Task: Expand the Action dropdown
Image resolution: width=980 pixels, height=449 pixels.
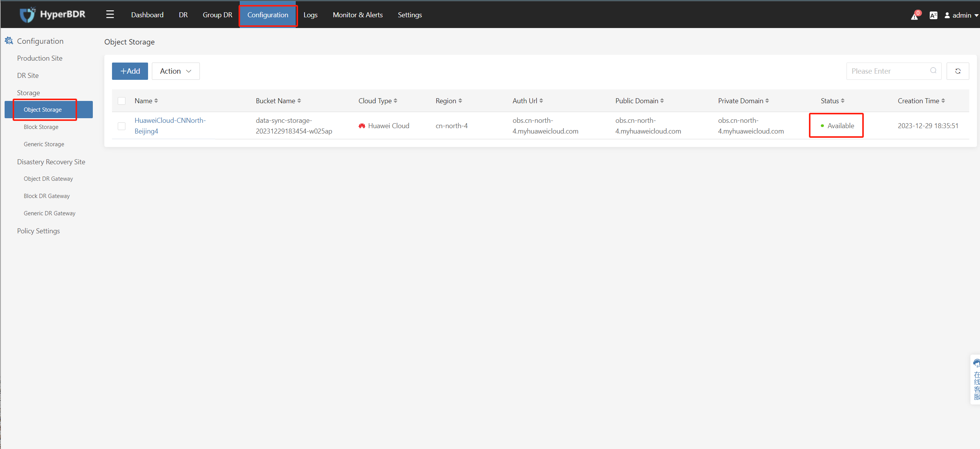Action: click(176, 71)
